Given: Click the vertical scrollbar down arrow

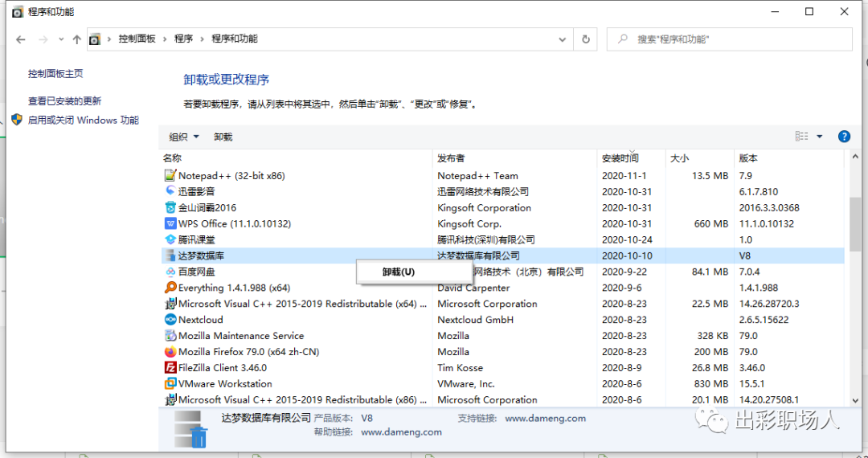Looking at the screenshot, I should (x=855, y=400).
